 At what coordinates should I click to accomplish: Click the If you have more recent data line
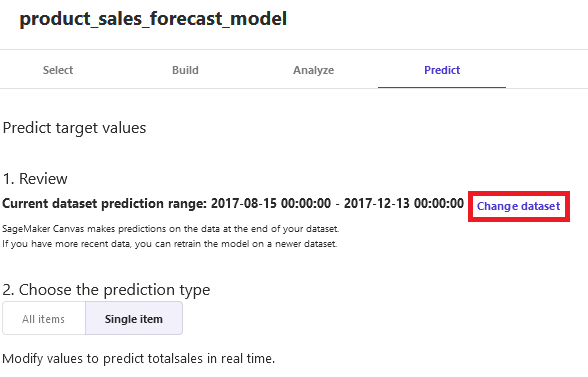(170, 244)
